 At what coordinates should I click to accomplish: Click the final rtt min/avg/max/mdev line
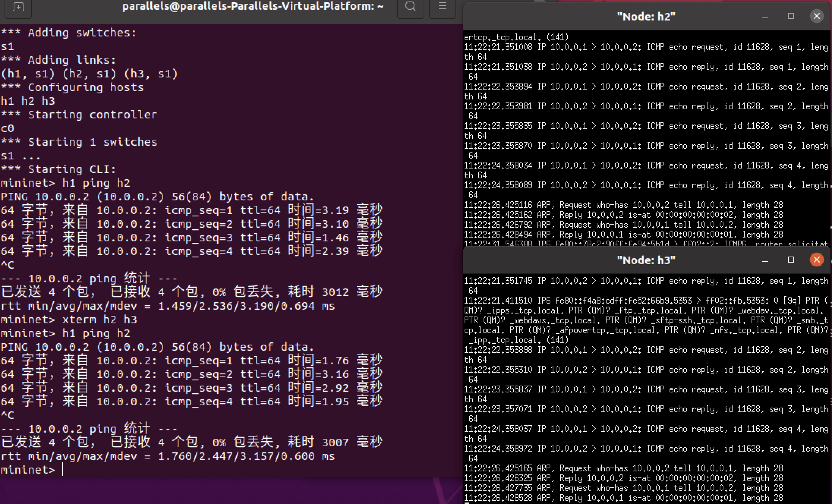pos(168,456)
